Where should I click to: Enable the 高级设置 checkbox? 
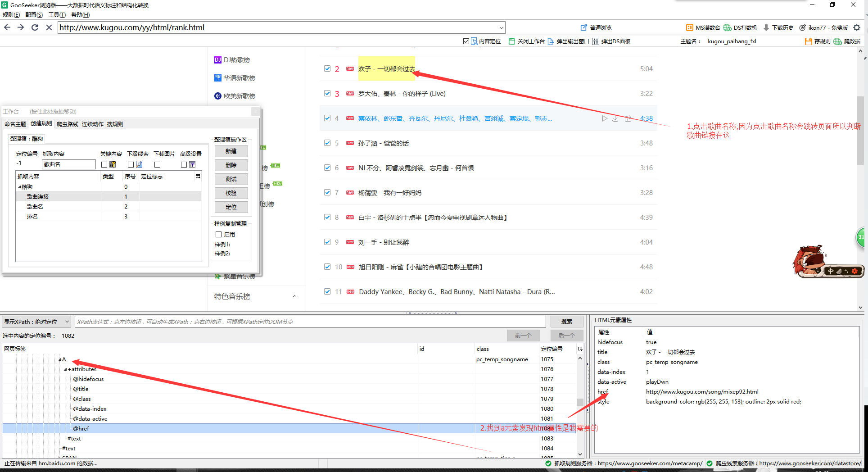click(x=184, y=164)
